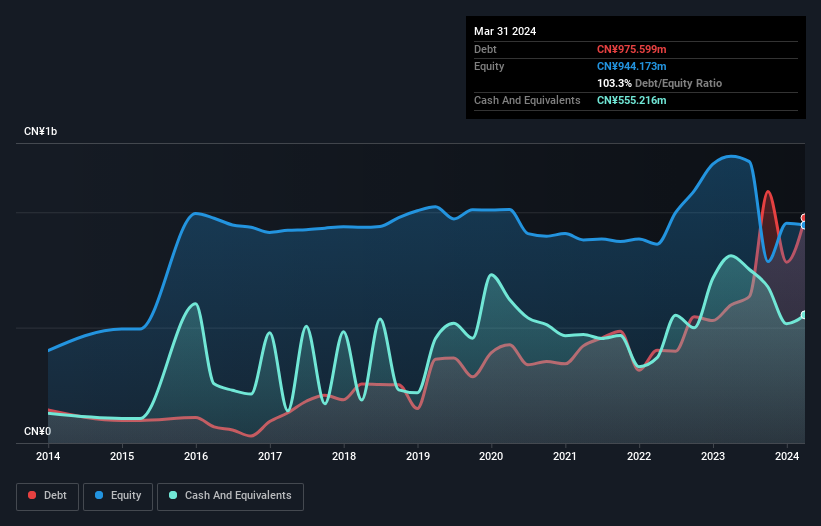821x526 pixels.
Task: Click the 2015 x-axis label
Action: coord(122,456)
